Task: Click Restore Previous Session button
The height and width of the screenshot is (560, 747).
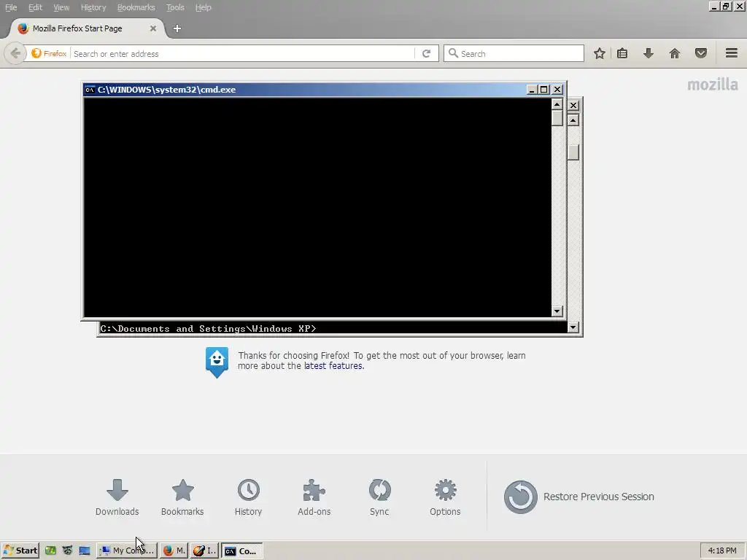Action: (x=578, y=497)
